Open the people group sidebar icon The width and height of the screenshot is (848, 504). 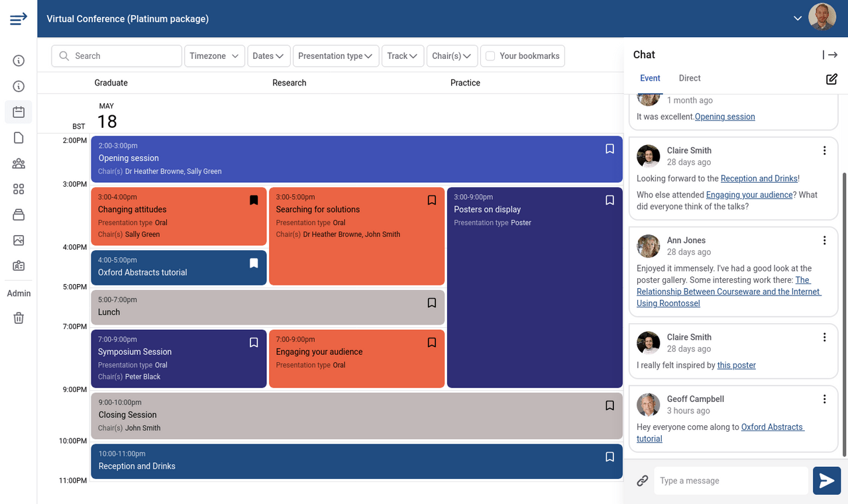coord(19,164)
